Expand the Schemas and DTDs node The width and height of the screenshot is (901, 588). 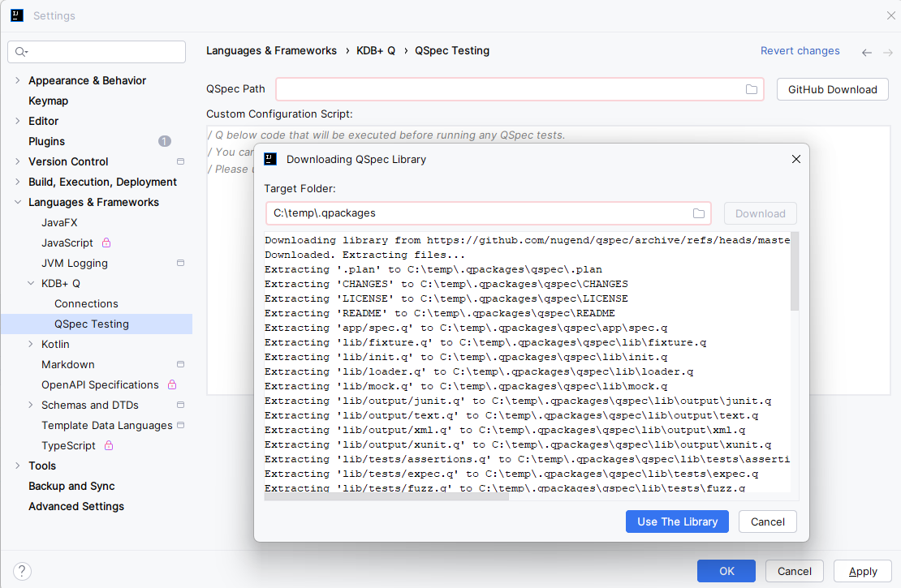click(31, 405)
